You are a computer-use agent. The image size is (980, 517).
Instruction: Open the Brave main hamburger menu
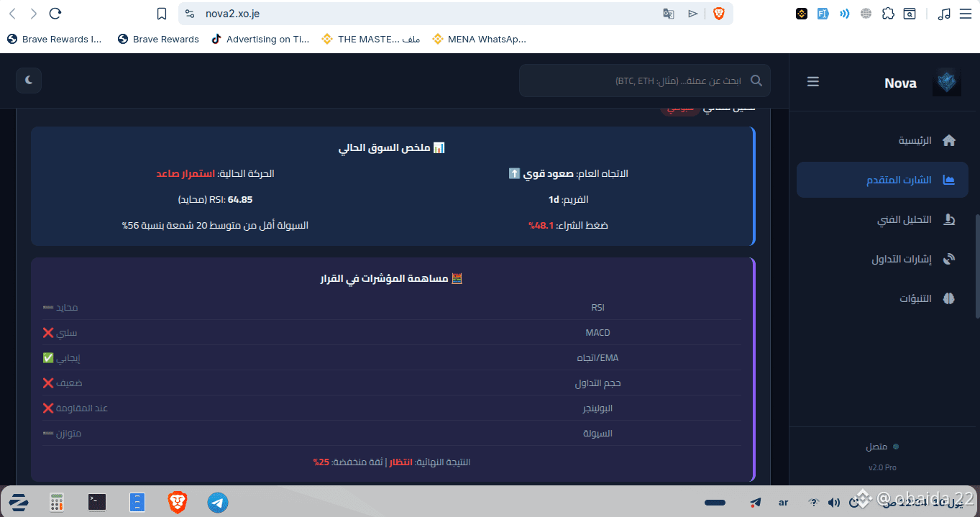[966, 13]
